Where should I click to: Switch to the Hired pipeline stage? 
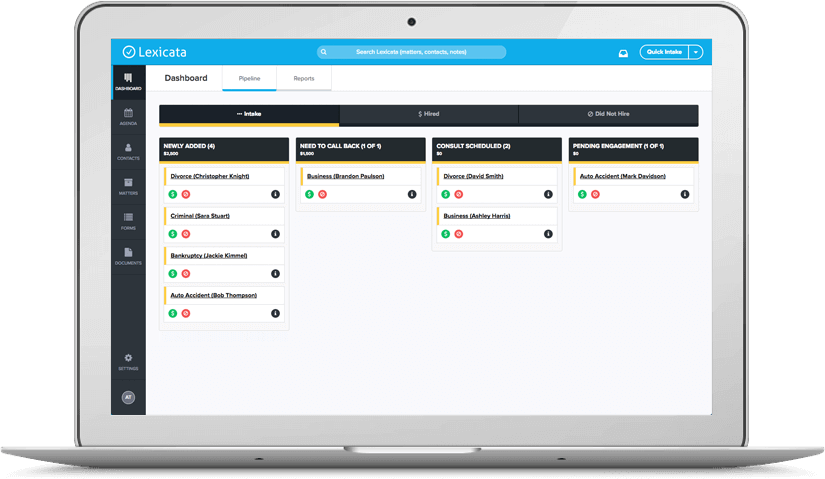point(428,114)
